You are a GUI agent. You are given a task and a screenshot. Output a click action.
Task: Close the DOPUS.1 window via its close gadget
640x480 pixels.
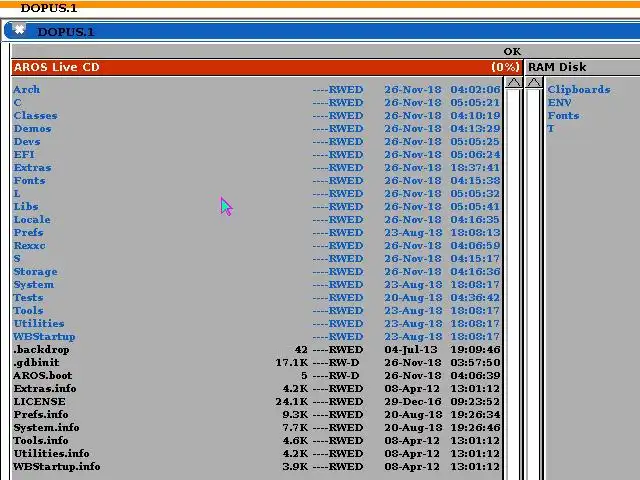point(18,30)
